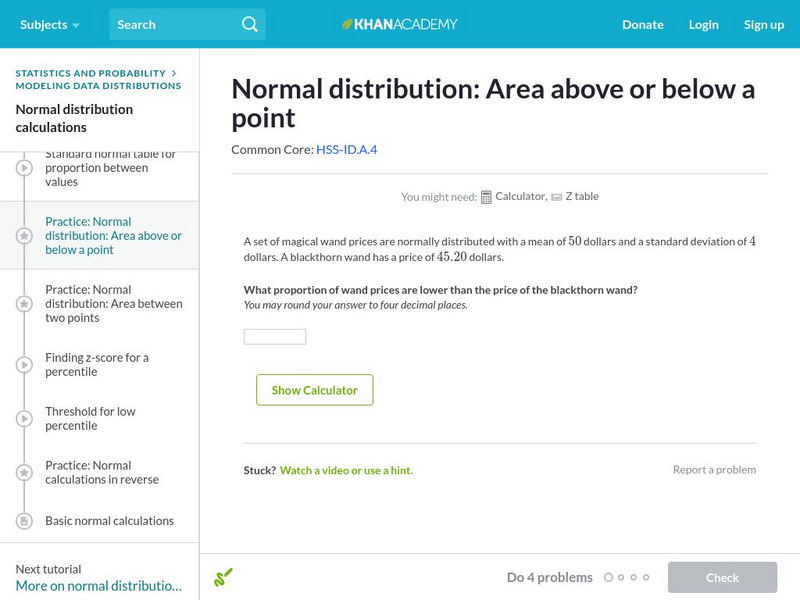Click the search magnifying glass icon

[x=250, y=24]
